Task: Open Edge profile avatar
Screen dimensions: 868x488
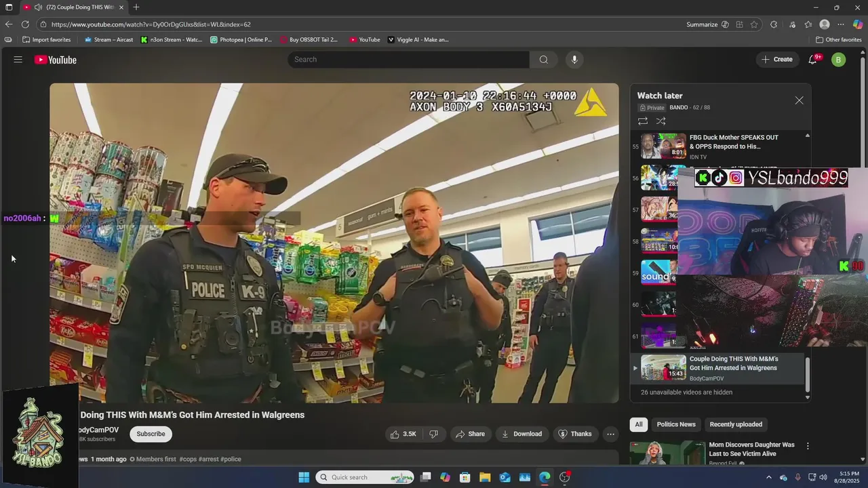Action: tap(825, 24)
